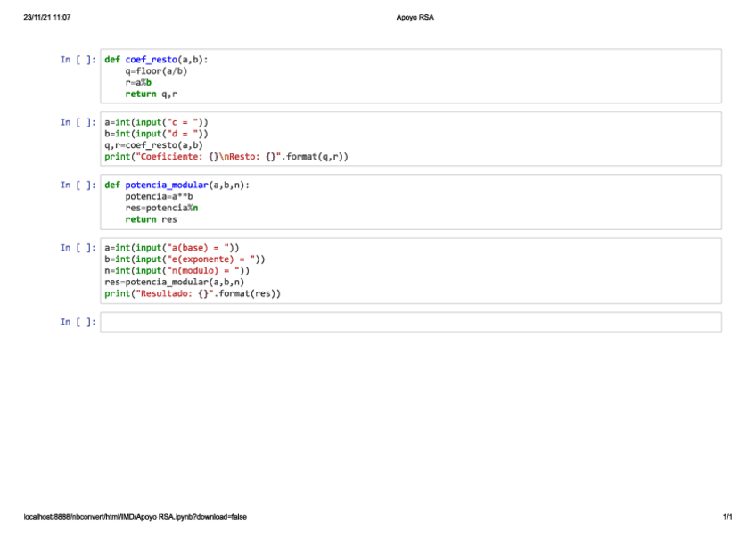Select the 'q,r=coef_resto(a,b)' call line
This screenshot has height=534, width=756.
(153, 145)
